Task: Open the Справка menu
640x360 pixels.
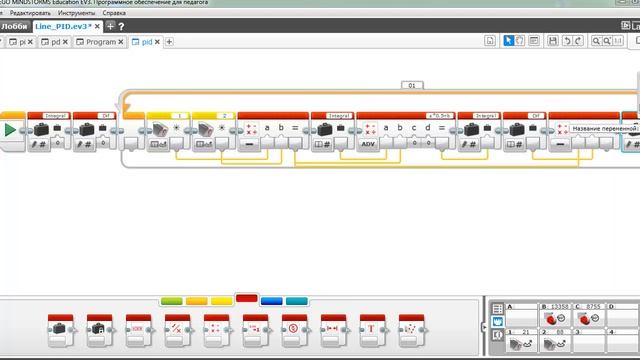Action: [x=114, y=13]
